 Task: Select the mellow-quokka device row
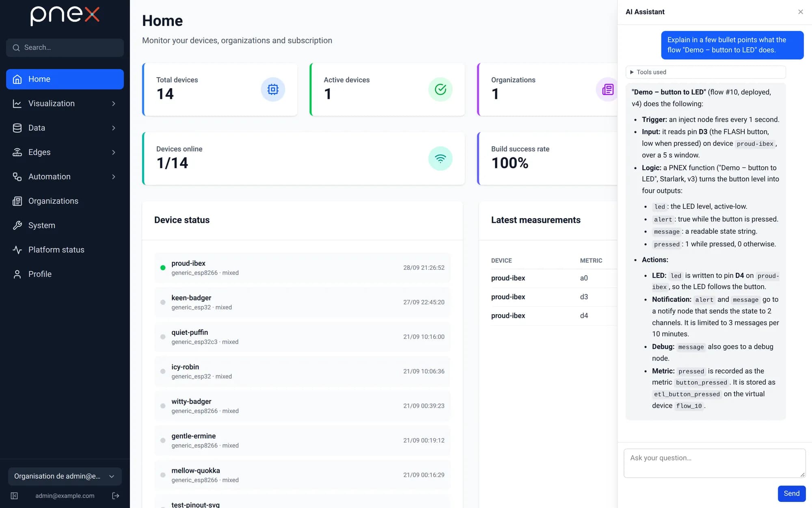tap(302, 475)
